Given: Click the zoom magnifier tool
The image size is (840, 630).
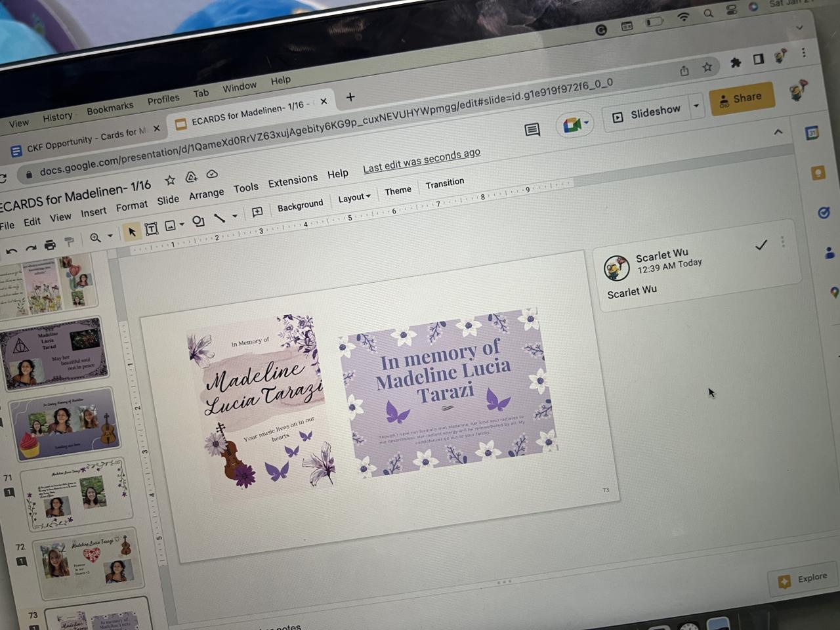Looking at the screenshot, I should (x=95, y=238).
